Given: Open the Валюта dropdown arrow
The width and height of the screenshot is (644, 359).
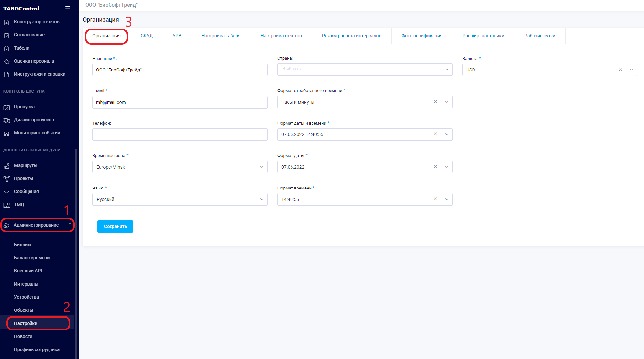Looking at the screenshot, I should [x=632, y=70].
